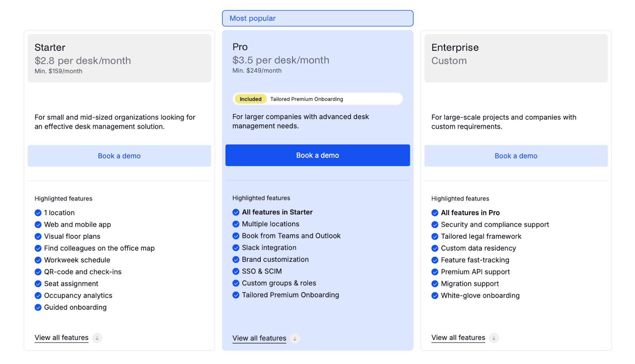Screen dimensions: 635x364
Task: Click the Visual floor plans feature text
Action: 72,237
